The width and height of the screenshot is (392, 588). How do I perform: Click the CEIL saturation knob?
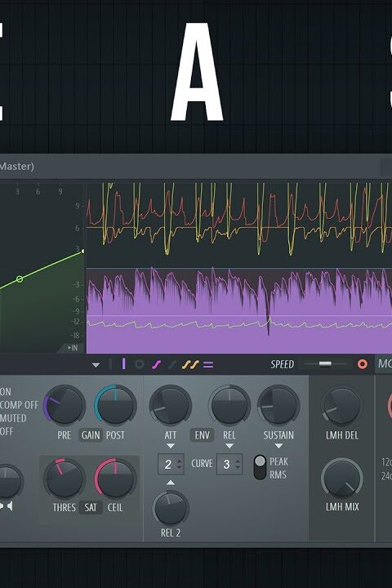tap(115, 479)
